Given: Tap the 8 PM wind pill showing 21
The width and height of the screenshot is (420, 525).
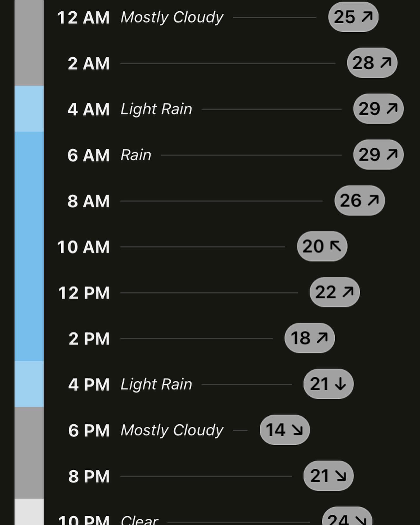Looking at the screenshot, I should tap(328, 476).
